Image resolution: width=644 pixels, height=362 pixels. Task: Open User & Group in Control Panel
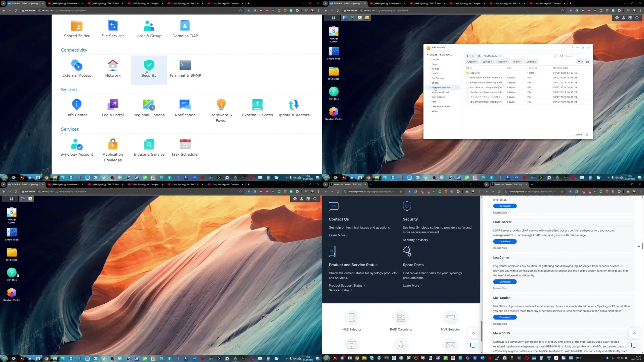(149, 29)
